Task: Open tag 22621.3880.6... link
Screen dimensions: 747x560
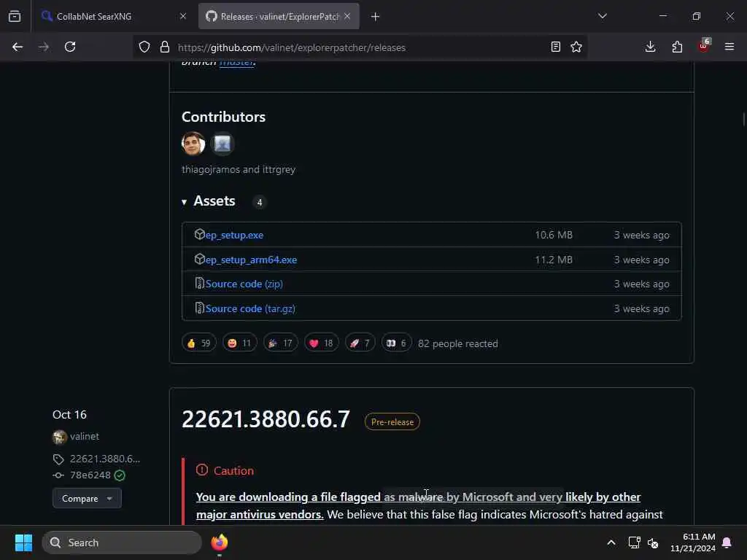Action: tap(105, 459)
